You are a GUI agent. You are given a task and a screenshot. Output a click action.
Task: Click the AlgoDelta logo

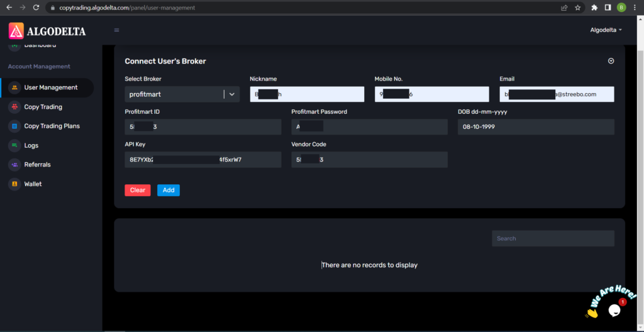pyautogui.click(x=47, y=31)
